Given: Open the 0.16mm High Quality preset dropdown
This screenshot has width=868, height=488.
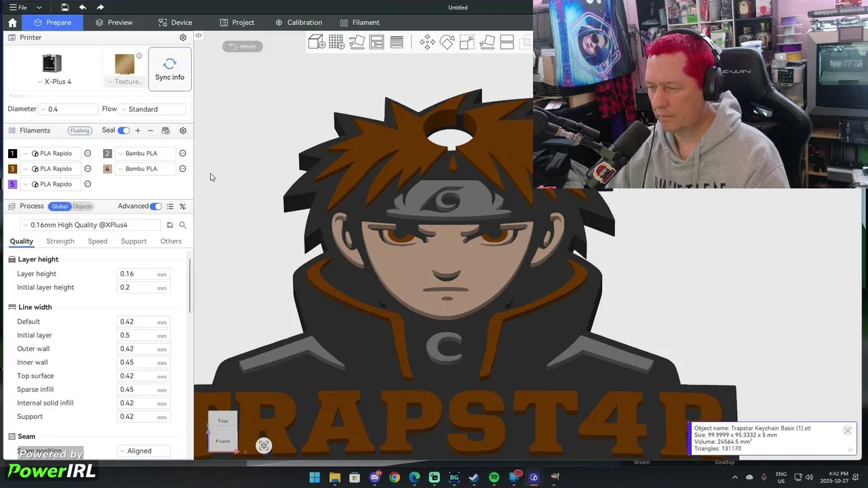Looking at the screenshot, I should click(90, 225).
